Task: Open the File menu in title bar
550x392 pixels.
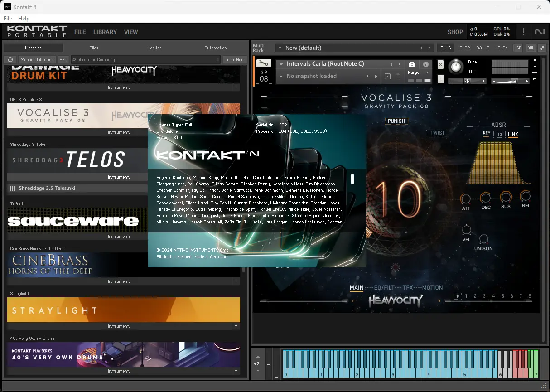Action: pyautogui.click(x=8, y=19)
